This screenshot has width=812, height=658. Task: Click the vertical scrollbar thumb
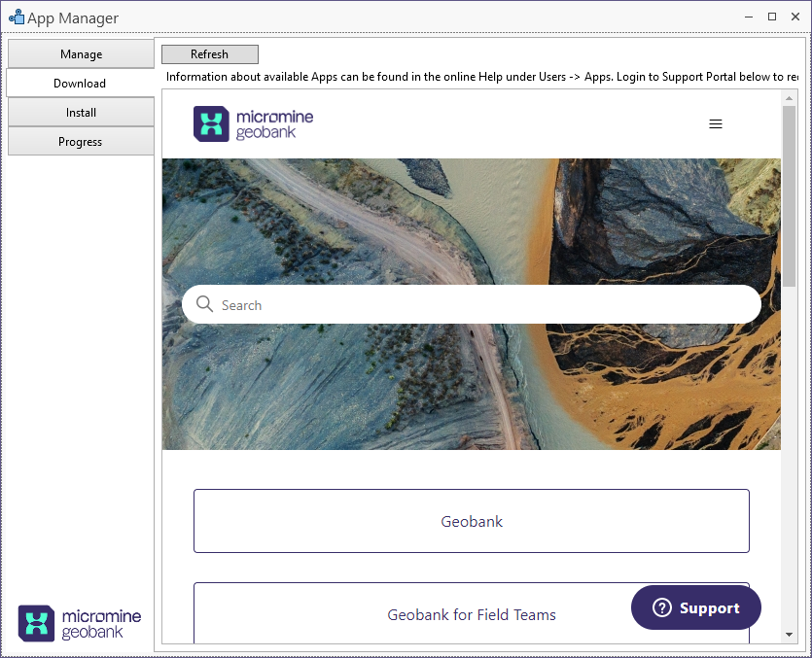(789, 196)
